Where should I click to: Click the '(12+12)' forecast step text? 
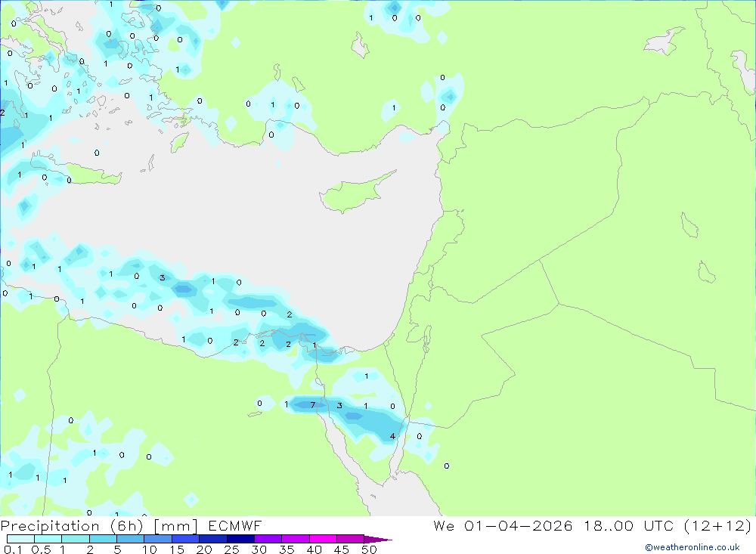point(717,525)
